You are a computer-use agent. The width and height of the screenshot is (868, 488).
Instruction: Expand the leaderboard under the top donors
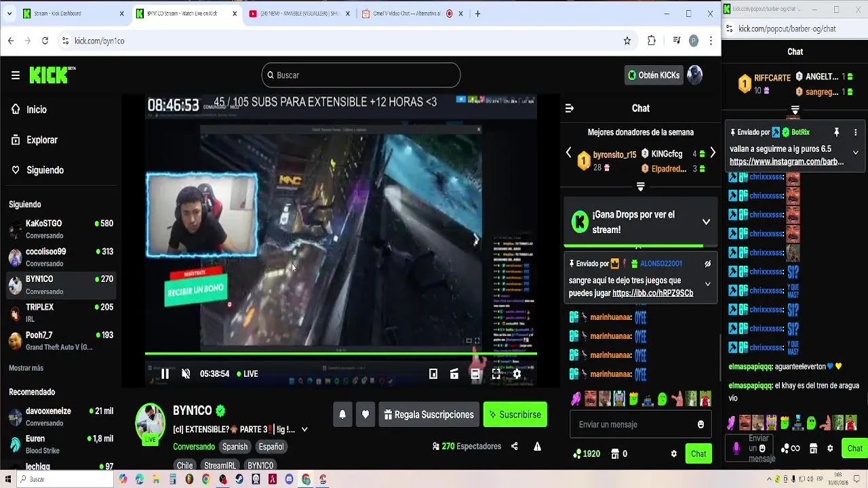pos(640,186)
